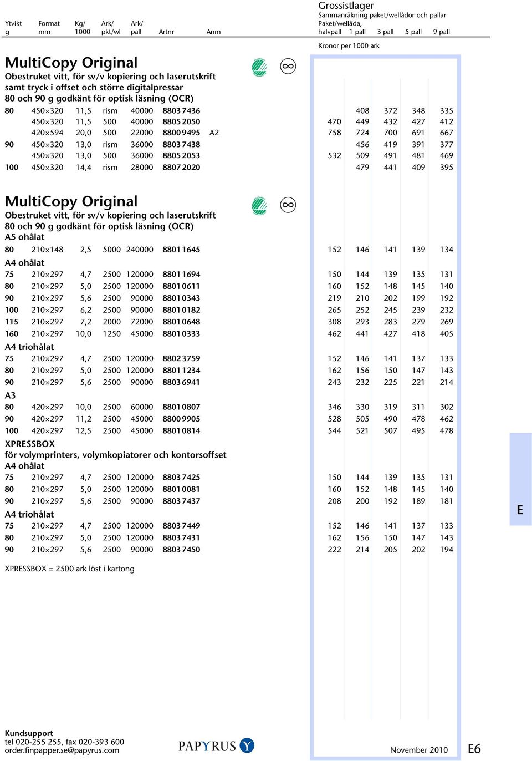The height and width of the screenshot is (761, 532).
Task: Click the format value '210×148'
Action: 47,250
